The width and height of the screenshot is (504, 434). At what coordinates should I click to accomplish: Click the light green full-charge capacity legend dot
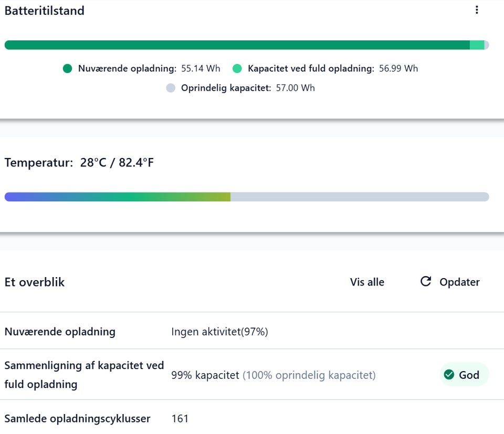click(x=237, y=69)
